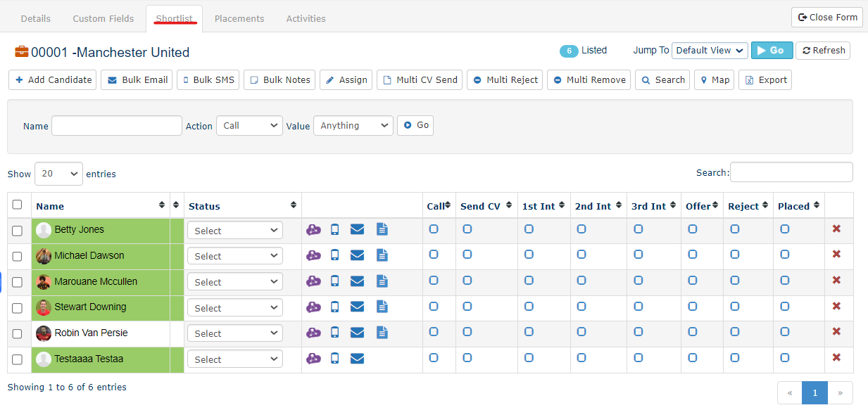Open the document icon for Betty Jones

(x=382, y=229)
